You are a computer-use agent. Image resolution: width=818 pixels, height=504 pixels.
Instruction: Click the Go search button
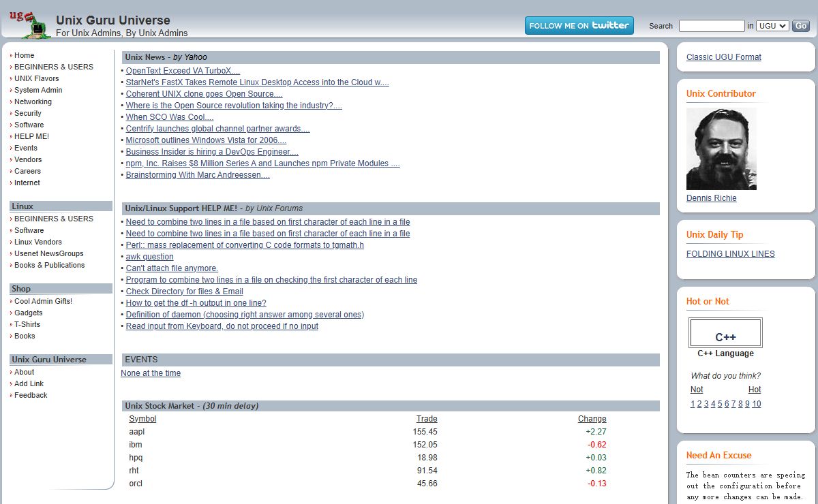click(801, 26)
